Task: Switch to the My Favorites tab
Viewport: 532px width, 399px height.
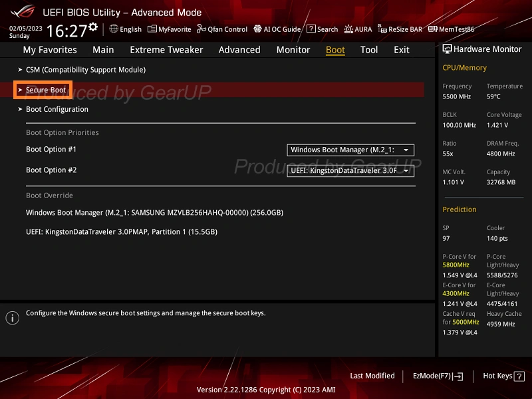Action: pyautogui.click(x=50, y=50)
